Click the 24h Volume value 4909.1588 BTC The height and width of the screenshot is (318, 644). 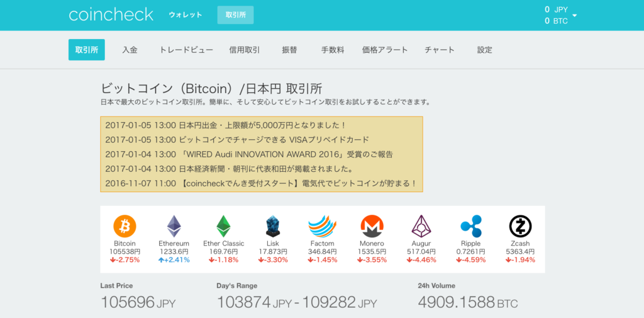(468, 303)
